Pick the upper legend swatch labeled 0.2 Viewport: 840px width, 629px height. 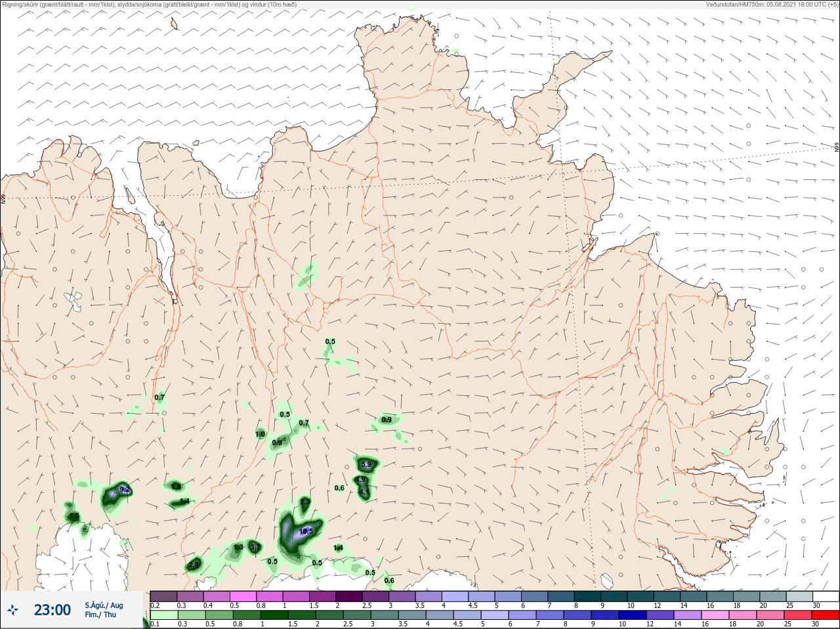[x=163, y=596]
